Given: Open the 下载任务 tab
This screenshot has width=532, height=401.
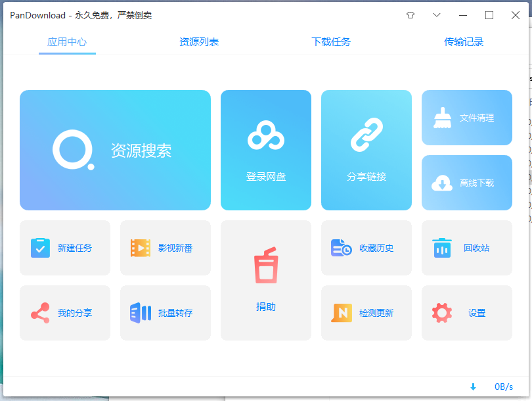Looking at the screenshot, I should click(331, 42).
